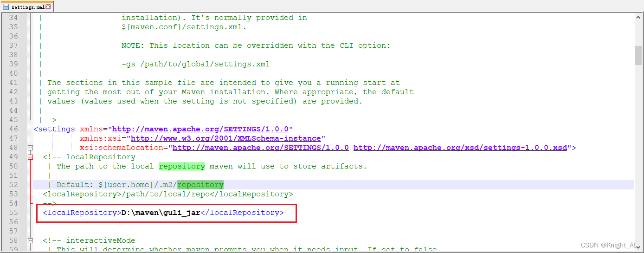Click line number 46 in the margin
The image size is (644, 253).
tap(13, 129)
